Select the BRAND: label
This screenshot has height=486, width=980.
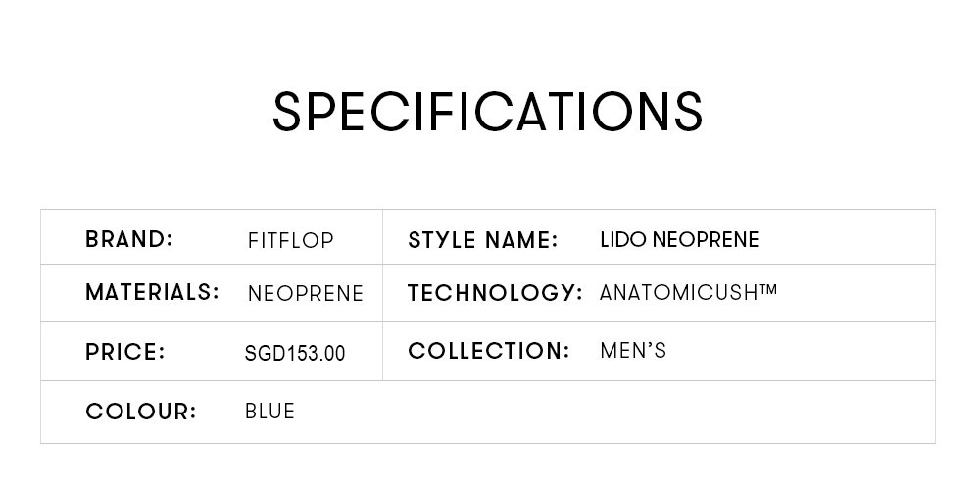pyautogui.click(x=128, y=239)
